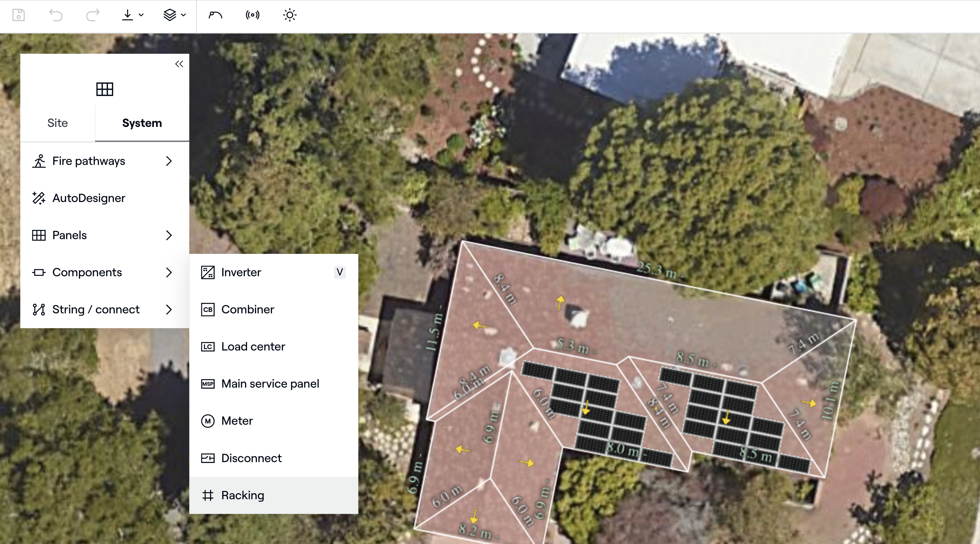Viewport: 980px width, 544px height.
Task: Launch AutoDesigner
Action: (89, 198)
